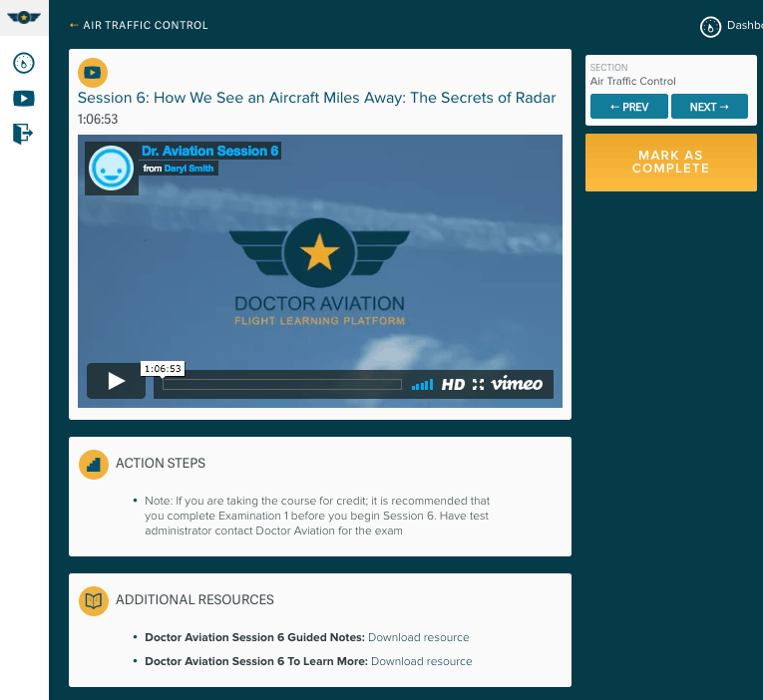Enter fullscreen video mode
This screenshot has height=700, width=763.
(x=479, y=384)
